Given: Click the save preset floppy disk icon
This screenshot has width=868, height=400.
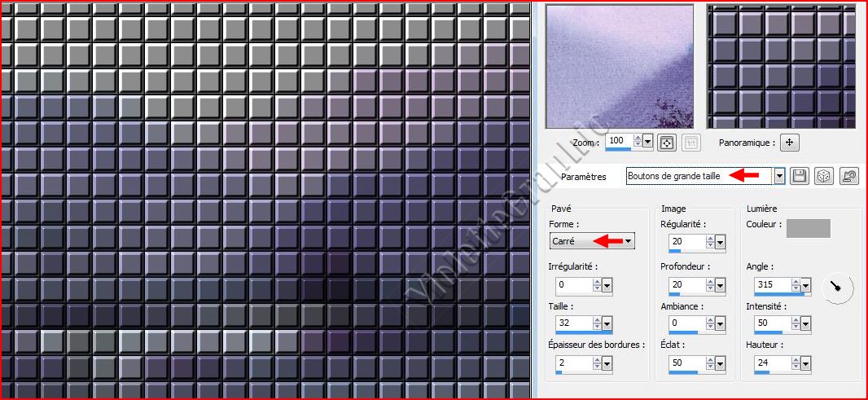Looking at the screenshot, I should click(x=800, y=176).
